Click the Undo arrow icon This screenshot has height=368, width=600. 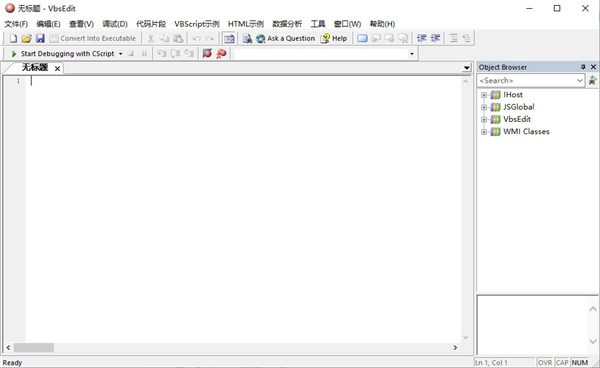[196, 38]
